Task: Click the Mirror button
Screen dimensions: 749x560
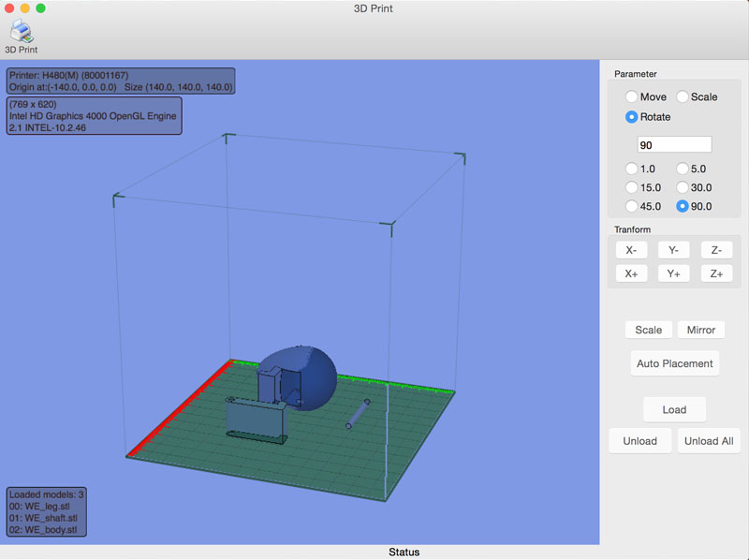Action: point(700,330)
